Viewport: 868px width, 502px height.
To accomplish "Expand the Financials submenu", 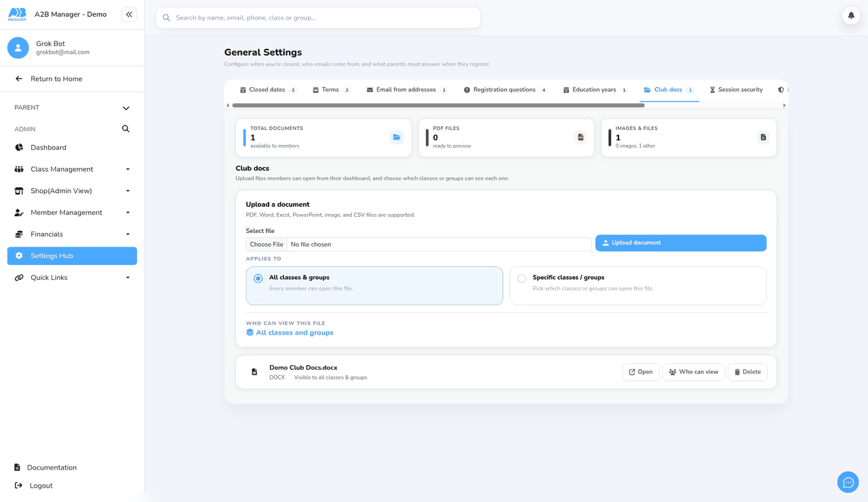I will [x=72, y=234].
